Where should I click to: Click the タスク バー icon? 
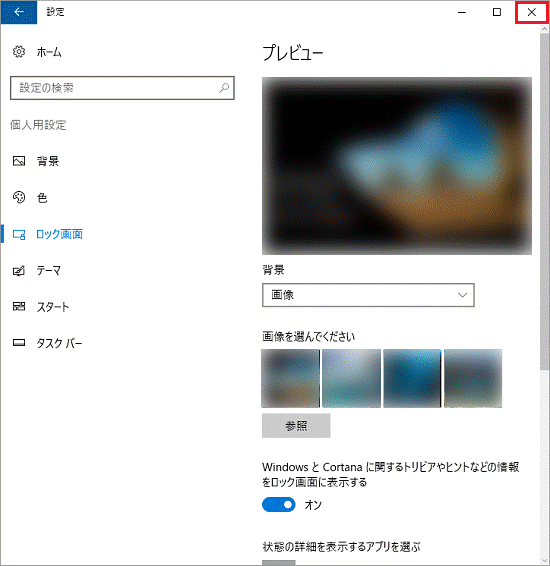pyautogui.click(x=19, y=343)
